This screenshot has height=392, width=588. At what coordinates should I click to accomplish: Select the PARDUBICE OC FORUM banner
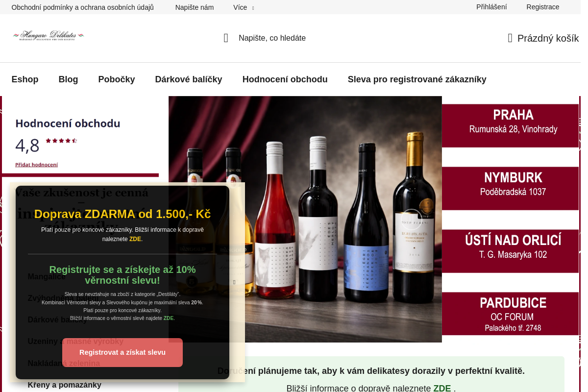tap(510, 314)
